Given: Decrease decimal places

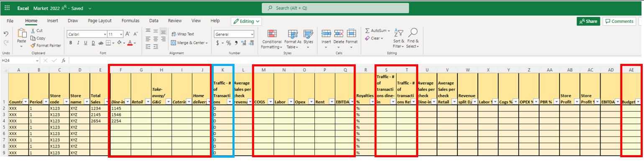Looking at the screenshot, I should (251, 43).
